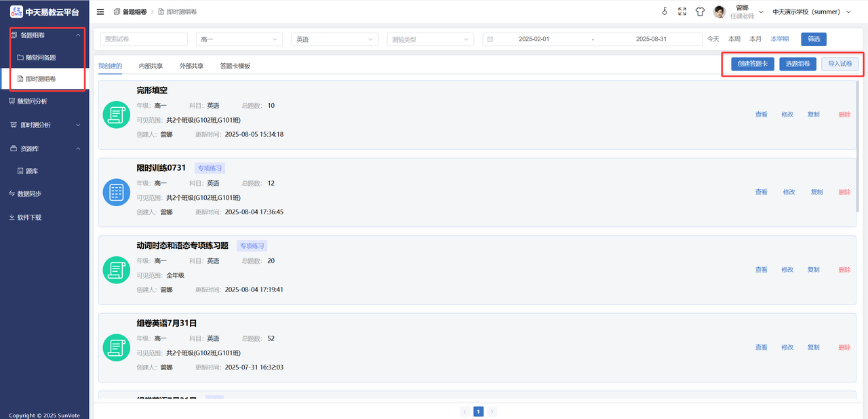Click the key icon in top bar

pyautogui.click(x=665, y=12)
